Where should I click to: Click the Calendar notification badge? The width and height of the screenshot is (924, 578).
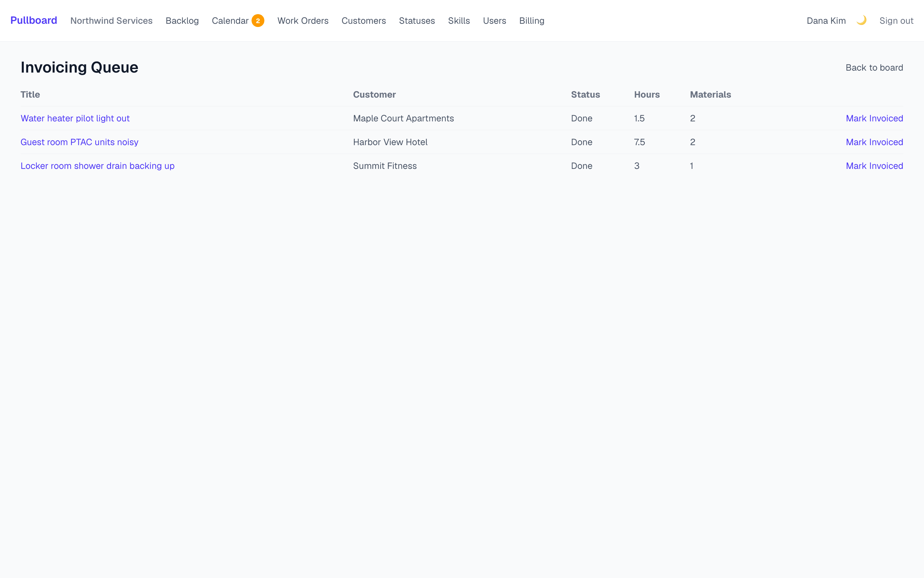[x=258, y=21]
